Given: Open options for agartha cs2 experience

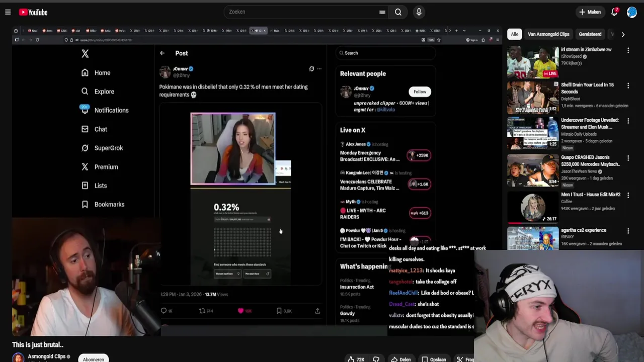Looking at the screenshot, I should point(628,231).
